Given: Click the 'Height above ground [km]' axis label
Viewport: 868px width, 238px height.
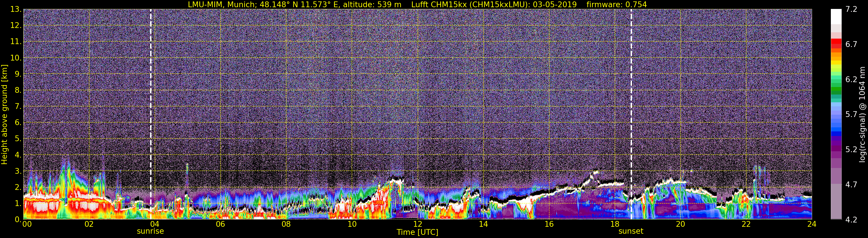Looking at the screenshot, I should point(4,114).
